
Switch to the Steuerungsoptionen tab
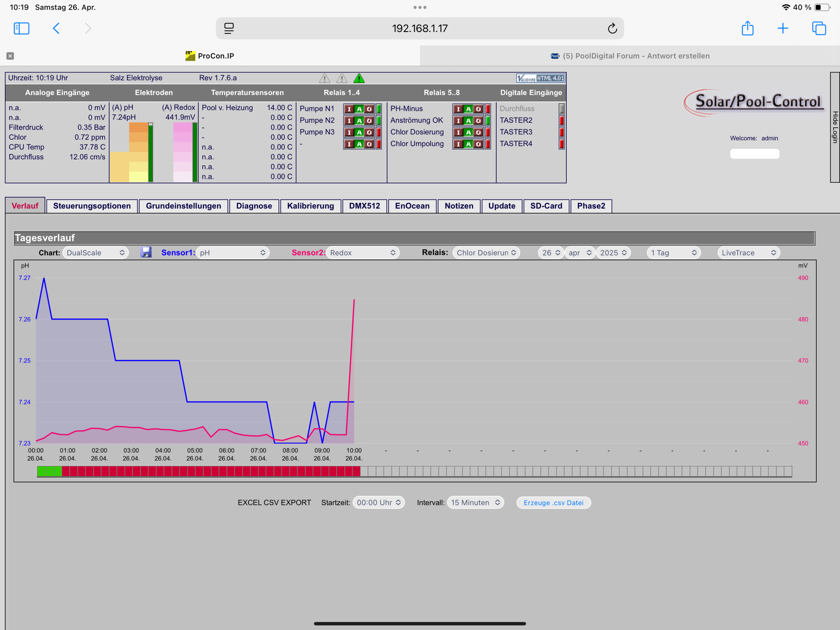[x=92, y=206]
